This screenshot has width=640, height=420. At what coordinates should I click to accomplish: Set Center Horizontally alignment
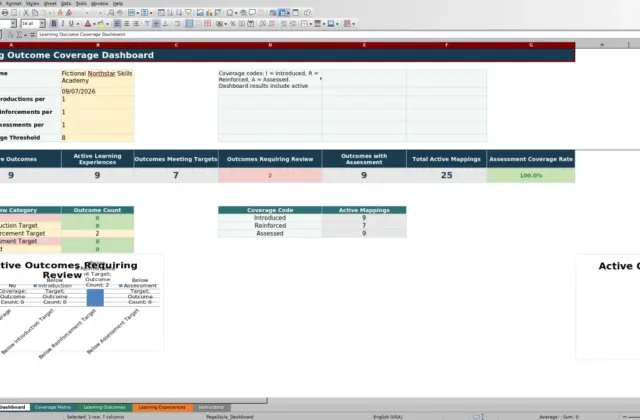[x=127, y=24]
